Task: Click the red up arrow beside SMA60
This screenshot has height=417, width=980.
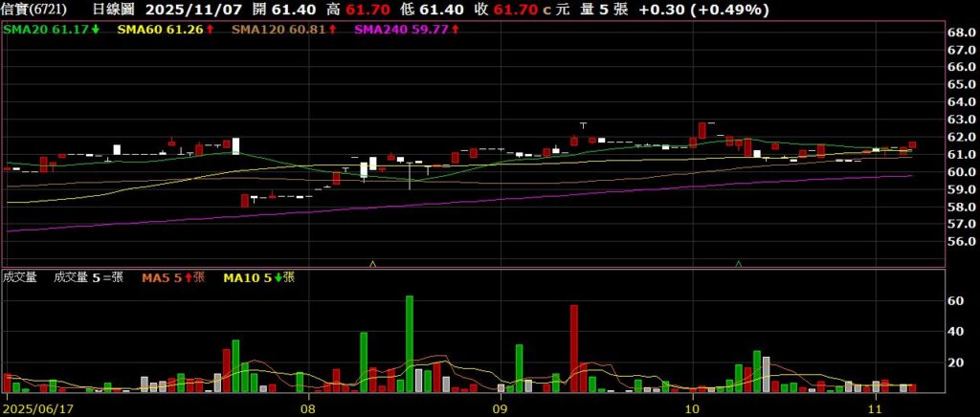Action: [210, 31]
